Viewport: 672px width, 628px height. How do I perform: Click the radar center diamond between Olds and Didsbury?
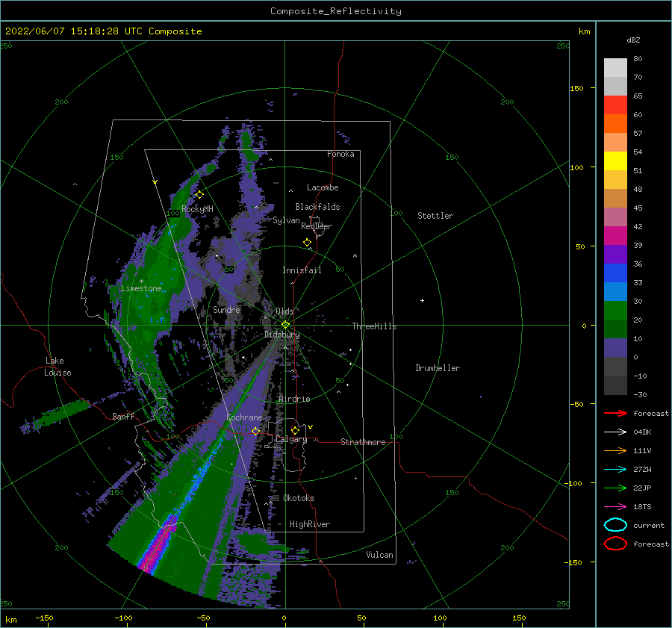tap(285, 325)
